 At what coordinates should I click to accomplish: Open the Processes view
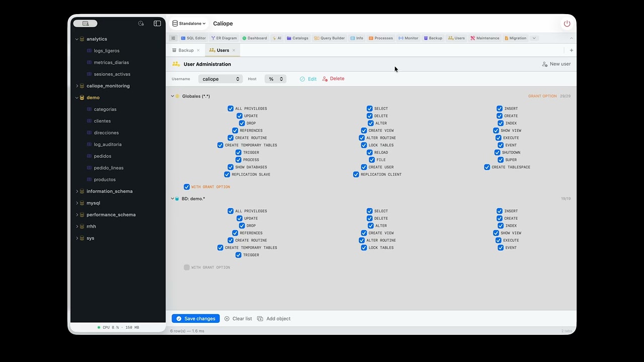click(380, 38)
